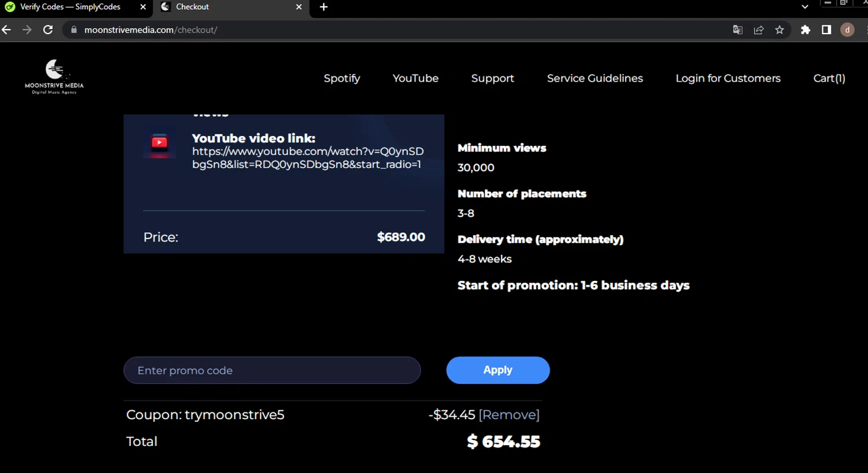The image size is (868, 473).
Task: Click the Moonstrive Media logo
Action: coord(54,77)
